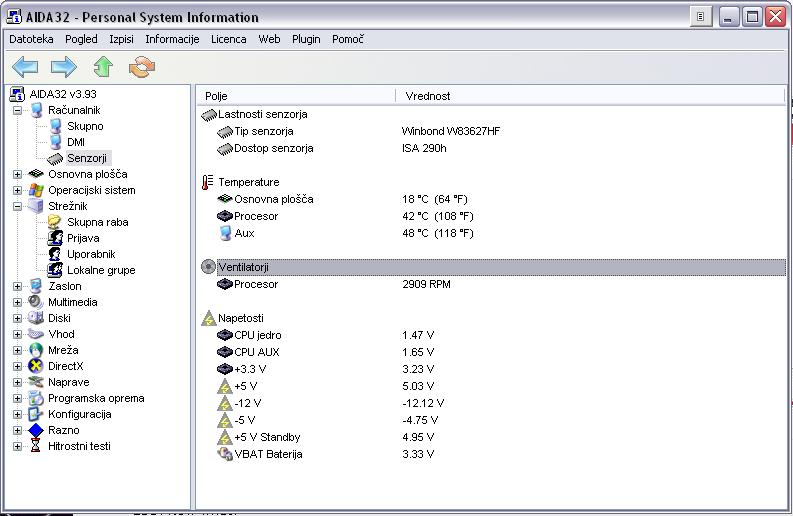793x516 pixels.
Task: Open the Web menu
Action: tap(269, 39)
